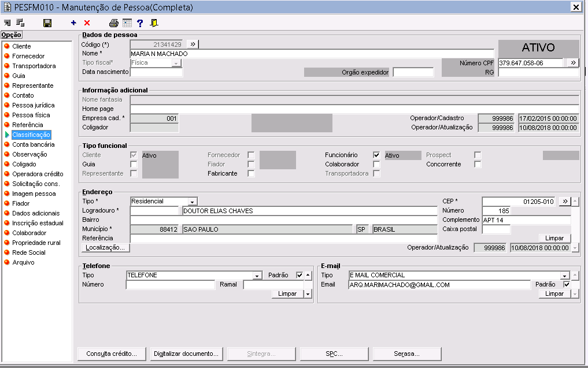Image resolution: width=588 pixels, height=368 pixels.
Task: Open the calendar grid icon in the toolbar
Action: 127,23
